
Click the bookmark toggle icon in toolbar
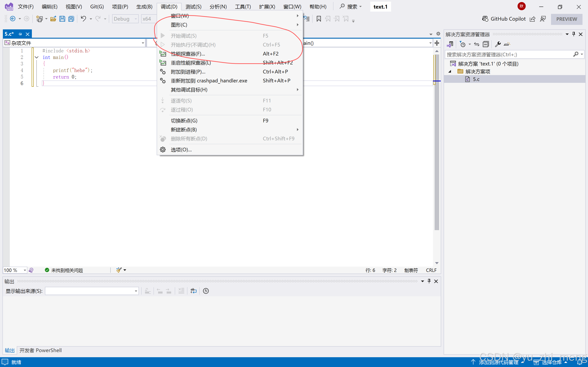point(319,19)
